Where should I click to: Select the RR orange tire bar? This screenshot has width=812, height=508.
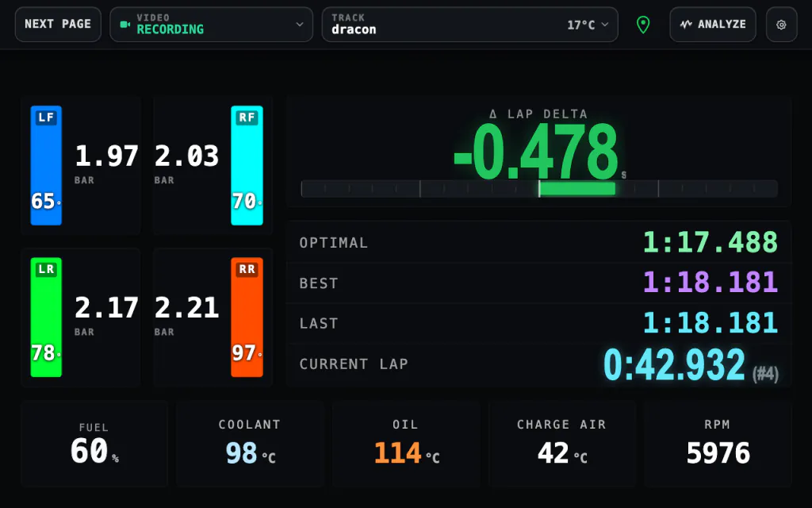pyautogui.click(x=247, y=317)
